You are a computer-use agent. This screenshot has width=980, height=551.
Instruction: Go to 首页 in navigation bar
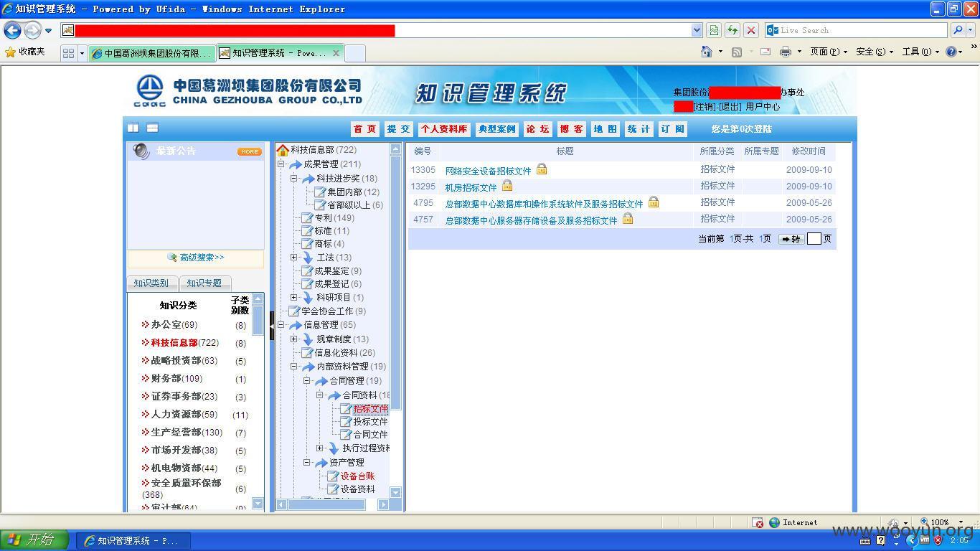coord(364,129)
